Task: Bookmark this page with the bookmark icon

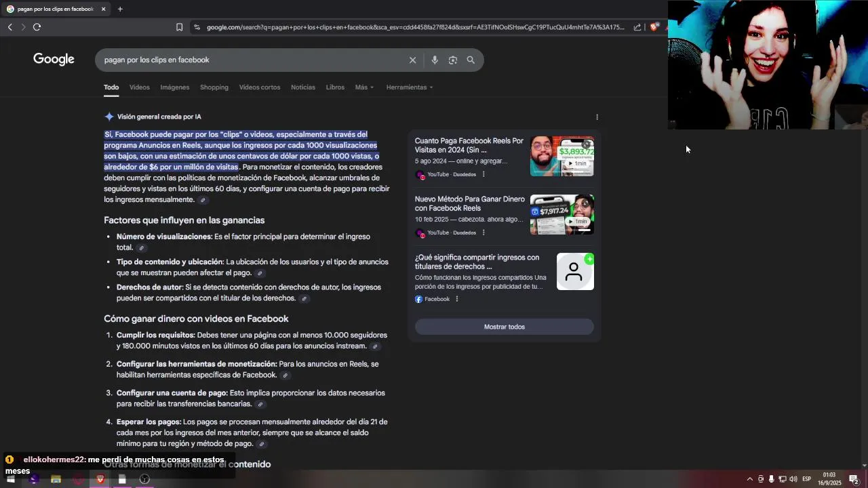Action: pyautogui.click(x=179, y=27)
